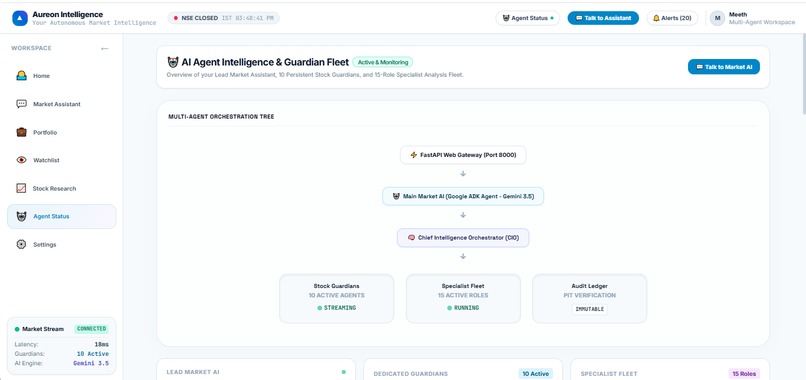The image size is (806, 380).
Task: Open the Settings menu item
Action: coord(62,245)
